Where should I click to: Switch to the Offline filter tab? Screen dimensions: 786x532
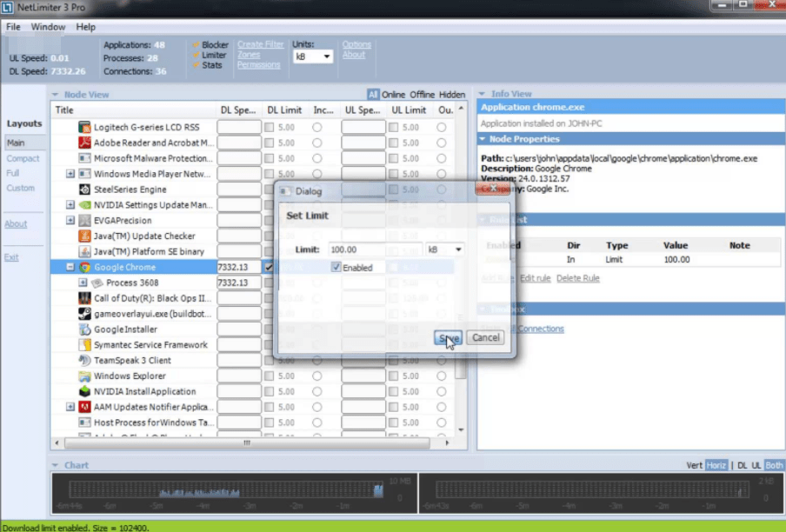[422, 95]
